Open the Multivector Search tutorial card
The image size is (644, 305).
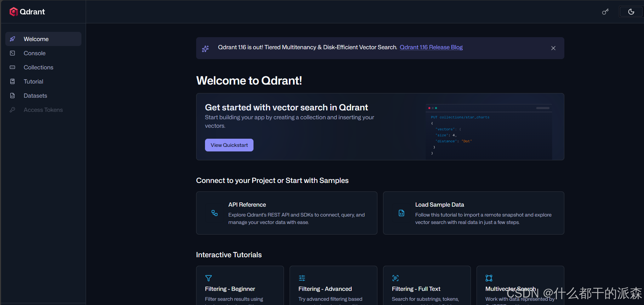[520, 285]
